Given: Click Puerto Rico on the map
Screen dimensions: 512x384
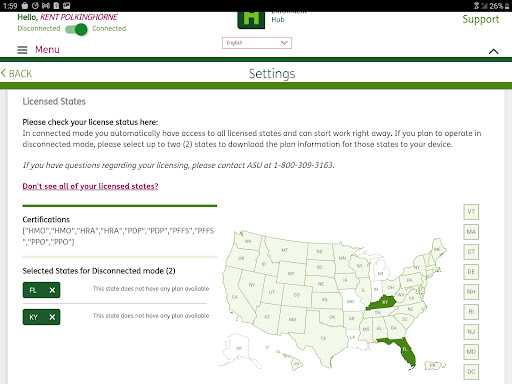Looking at the screenshot, I should click(433, 366).
